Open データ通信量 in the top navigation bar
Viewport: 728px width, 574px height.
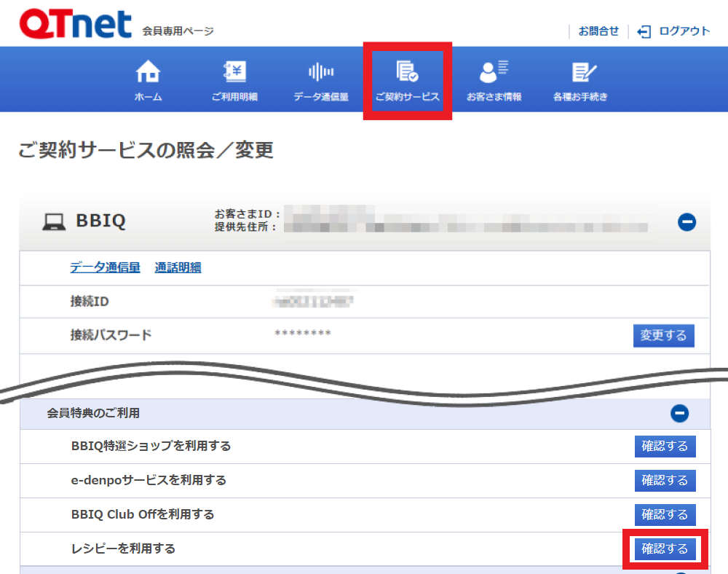[321, 80]
